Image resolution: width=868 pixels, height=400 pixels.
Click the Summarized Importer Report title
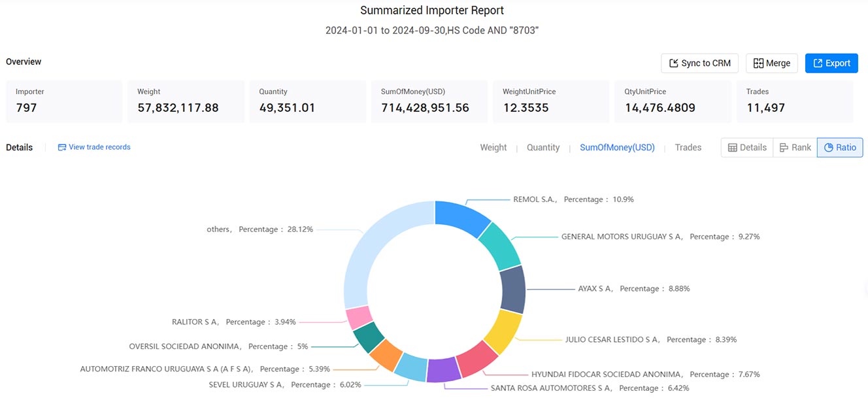(432, 10)
